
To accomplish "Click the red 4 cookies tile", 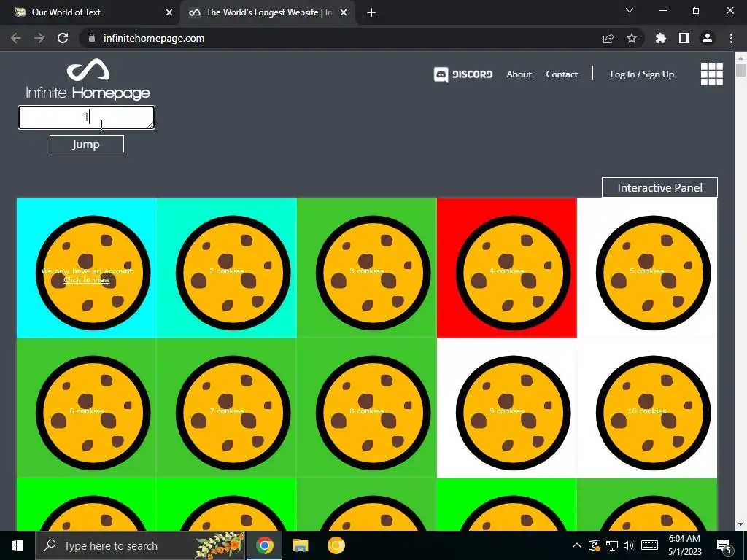I will [x=507, y=268].
